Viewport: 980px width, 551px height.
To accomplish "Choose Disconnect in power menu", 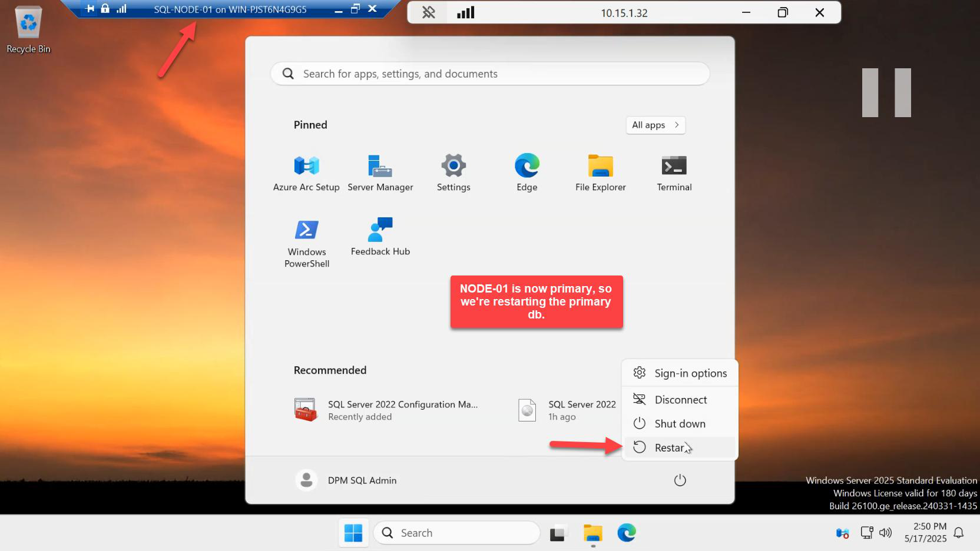I will pos(680,400).
